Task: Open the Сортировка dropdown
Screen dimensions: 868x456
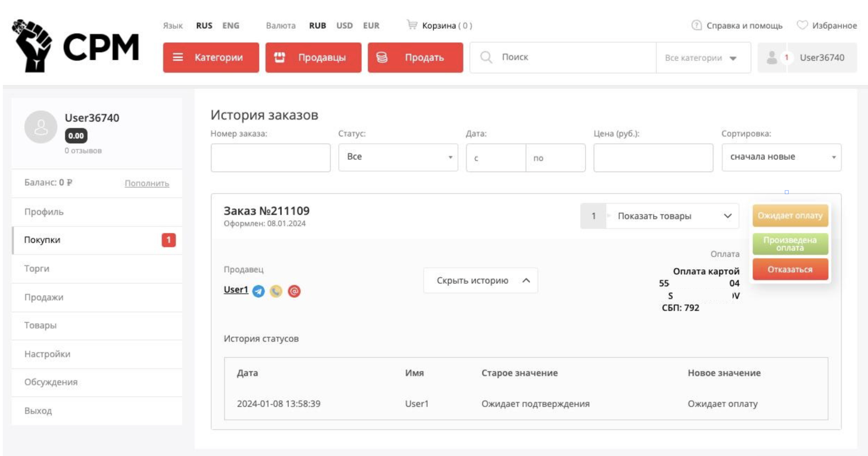Action: [x=781, y=157]
